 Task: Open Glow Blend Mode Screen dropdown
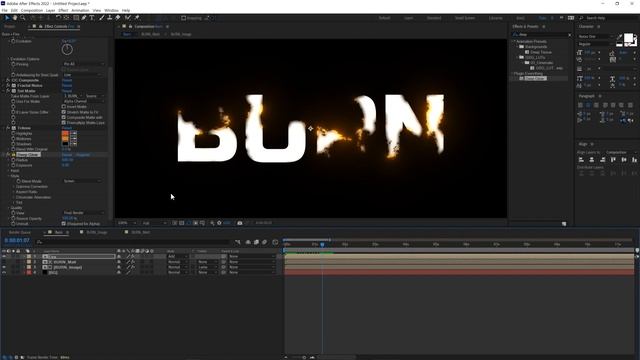point(82,181)
